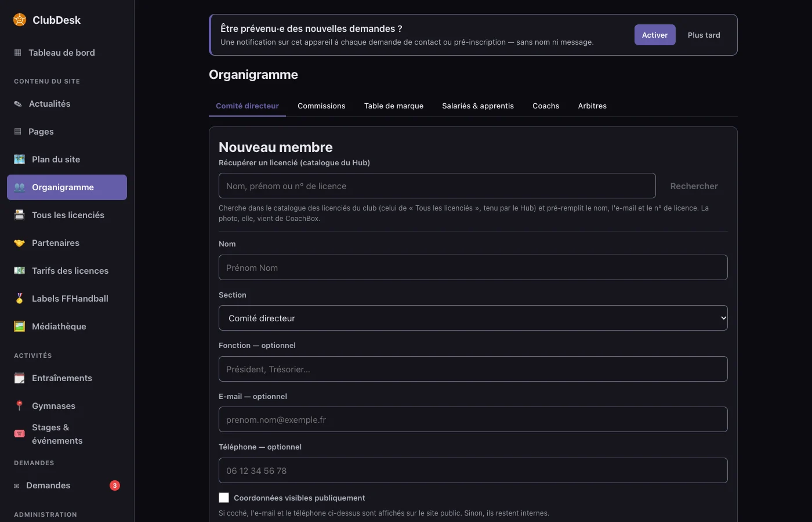Dismiss the banner with Plus tard

click(704, 35)
